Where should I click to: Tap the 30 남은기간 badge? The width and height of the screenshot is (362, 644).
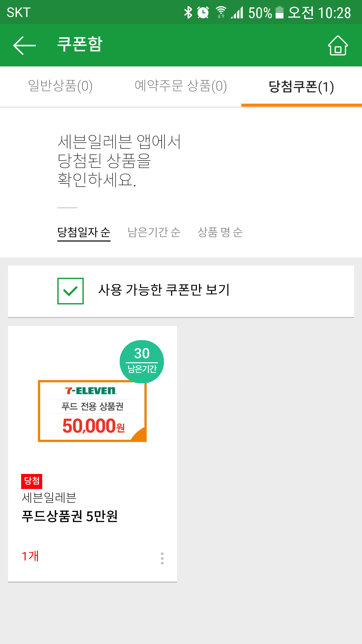[x=142, y=361]
